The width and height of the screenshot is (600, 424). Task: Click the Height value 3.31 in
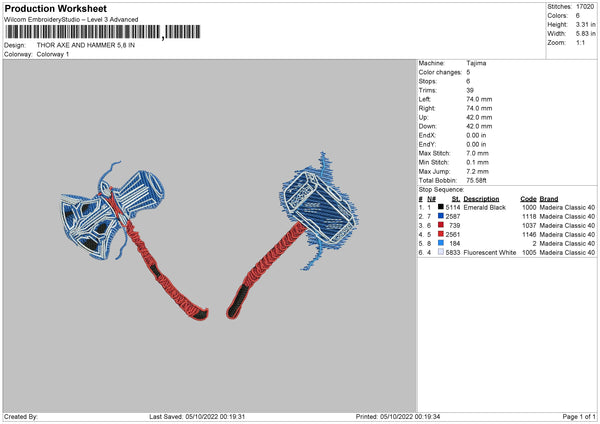pyautogui.click(x=585, y=24)
